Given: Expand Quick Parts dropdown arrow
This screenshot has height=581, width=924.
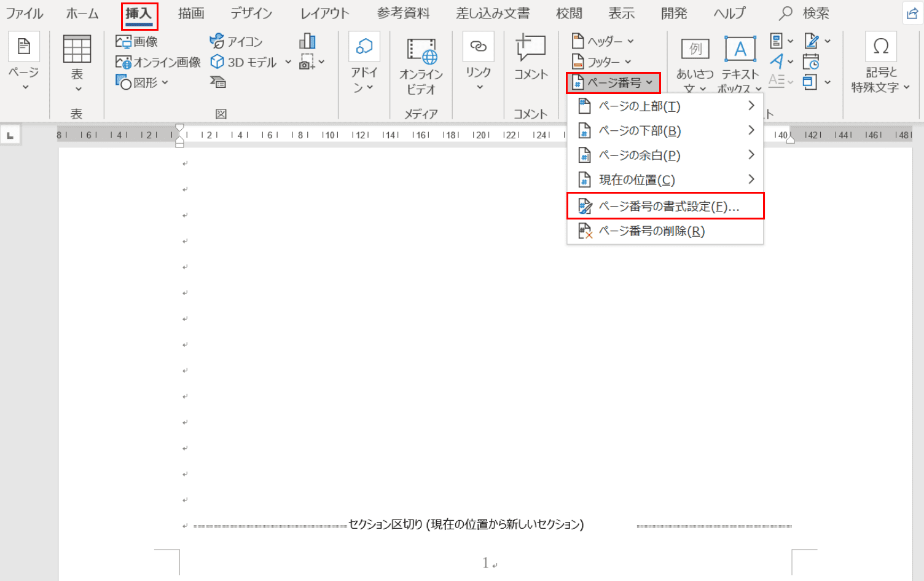Looking at the screenshot, I should point(791,41).
